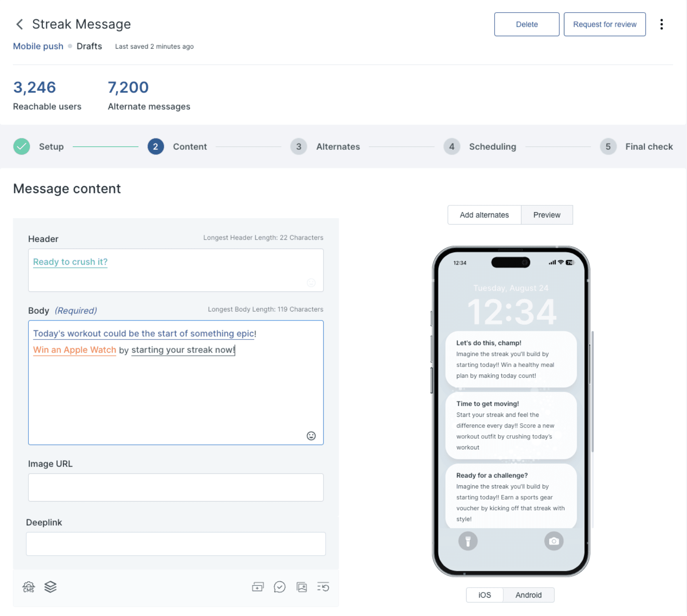Go to step 3 Alternates
The width and height of the screenshot is (687, 616).
[x=325, y=146]
